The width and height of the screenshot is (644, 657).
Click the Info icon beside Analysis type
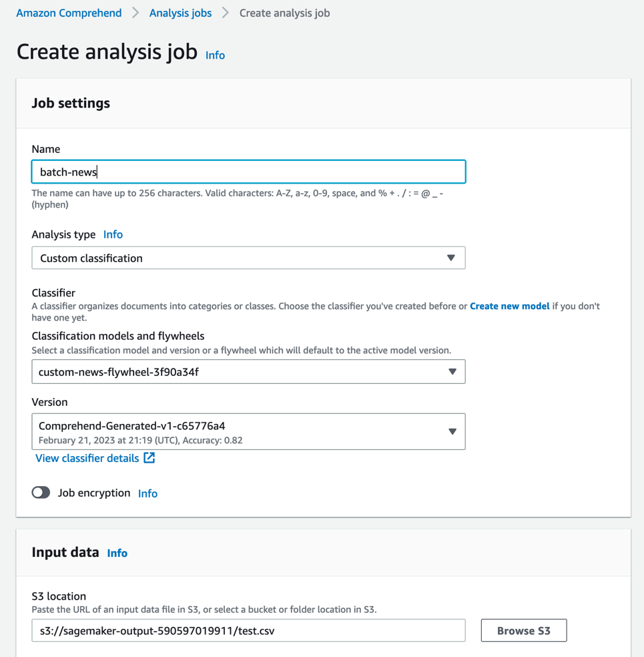tap(113, 234)
